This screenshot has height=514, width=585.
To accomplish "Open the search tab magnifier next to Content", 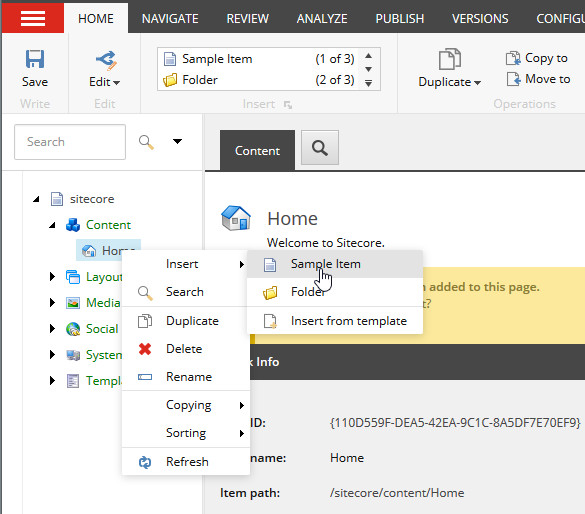I will click(320, 148).
